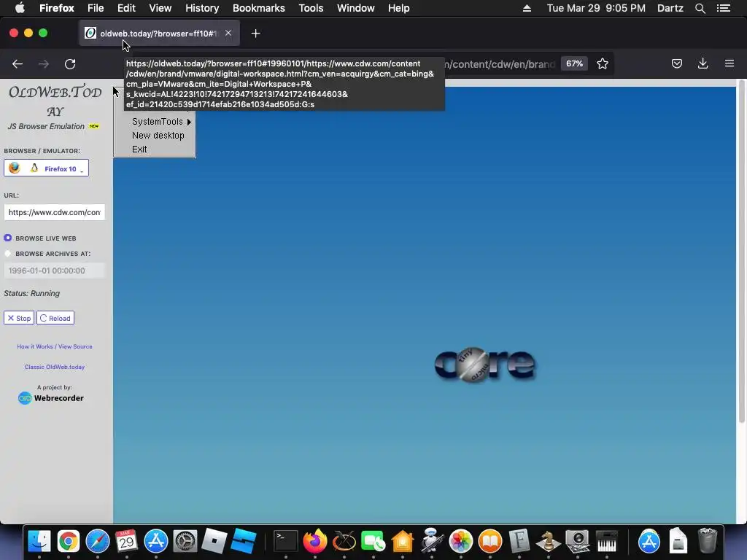747x560 pixels.
Task: Open System Preferences from the Dock
Action: click(x=185, y=541)
